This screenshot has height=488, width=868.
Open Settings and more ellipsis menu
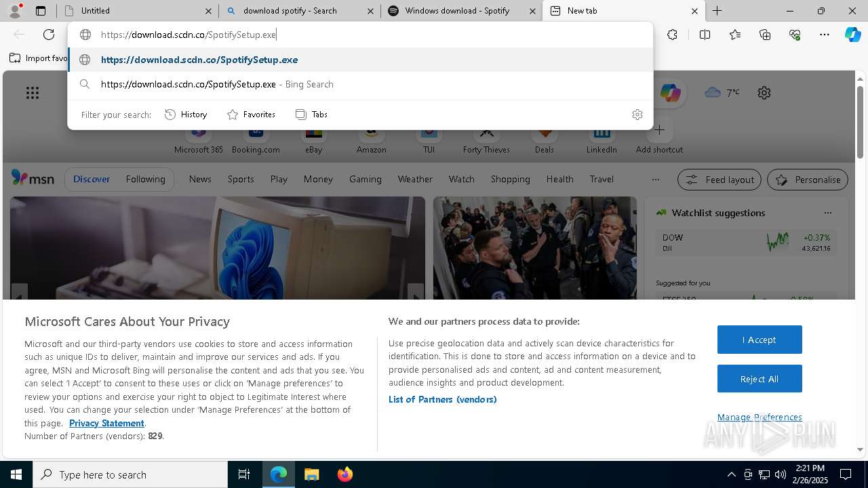pyautogui.click(x=825, y=35)
